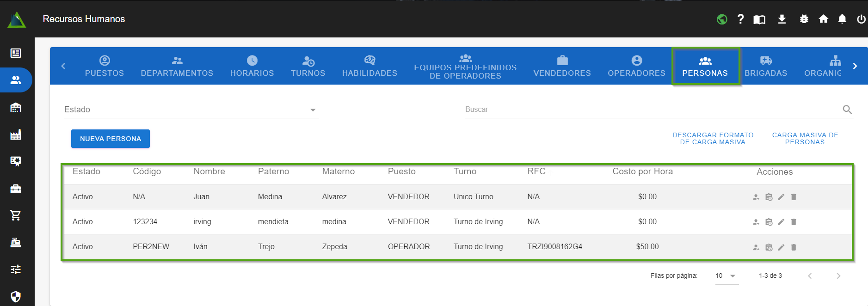The image size is (868, 306).
Task: Open the shopping cart sidebar module
Action: point(16,215)
